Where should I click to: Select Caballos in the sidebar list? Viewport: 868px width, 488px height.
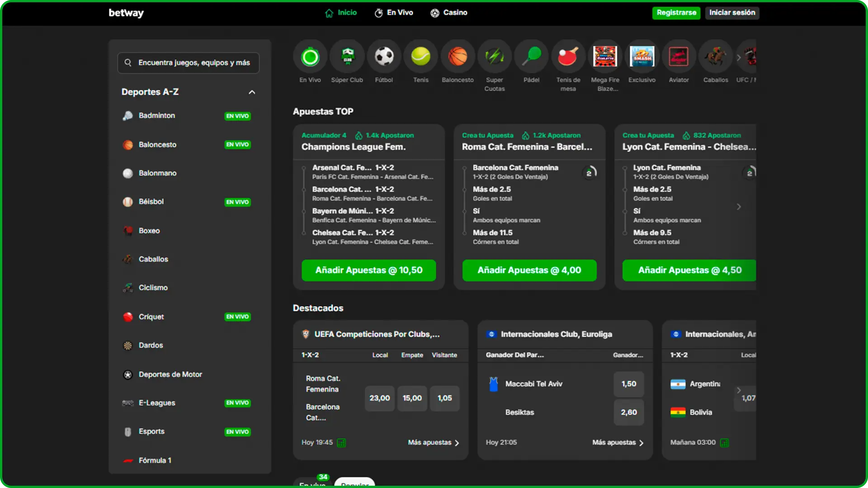[x=187, y=259]
